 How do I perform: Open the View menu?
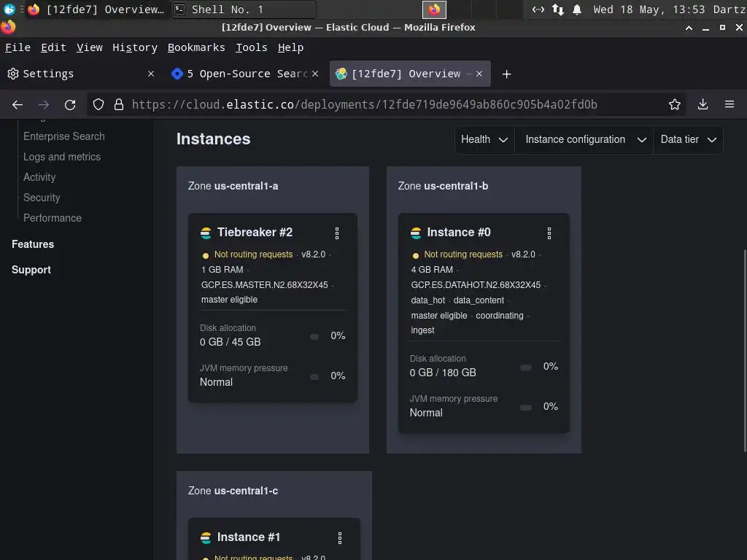coord(90,47)
